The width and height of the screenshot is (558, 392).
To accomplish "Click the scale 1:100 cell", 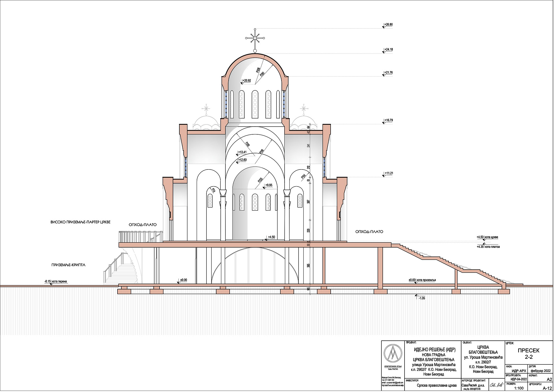I will (519, 388).
